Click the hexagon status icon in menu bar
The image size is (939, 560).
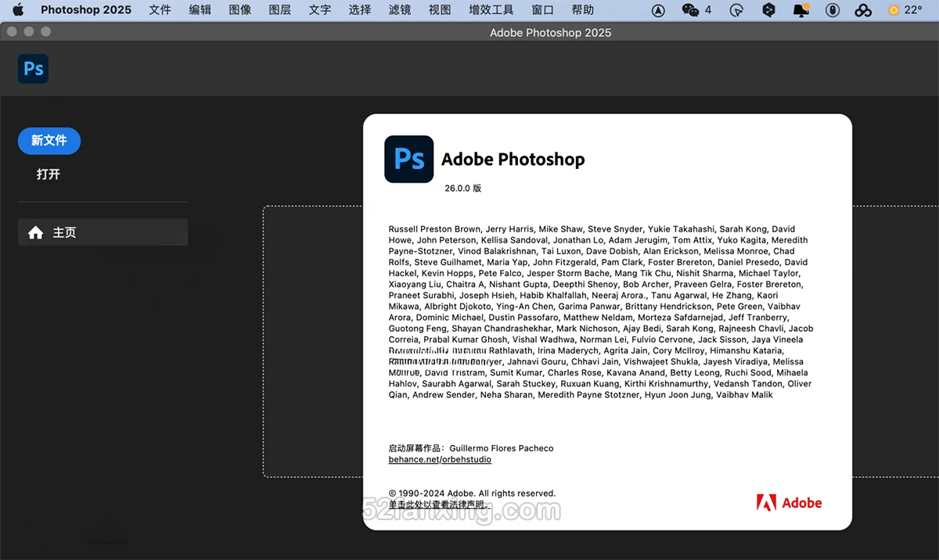point(768,10)
